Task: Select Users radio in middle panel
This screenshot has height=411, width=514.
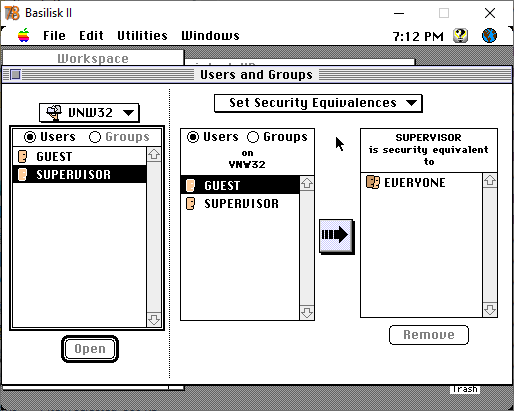Action: (x=213, y=137)
